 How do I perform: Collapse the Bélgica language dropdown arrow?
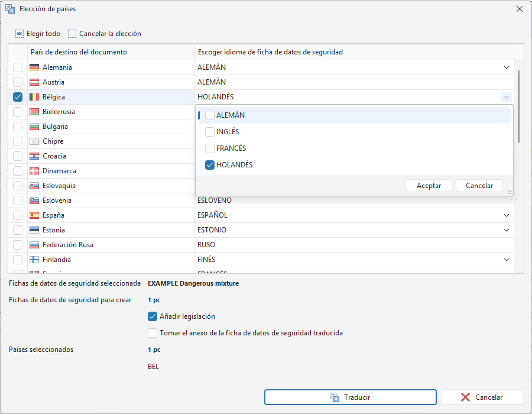coord(506,97)
